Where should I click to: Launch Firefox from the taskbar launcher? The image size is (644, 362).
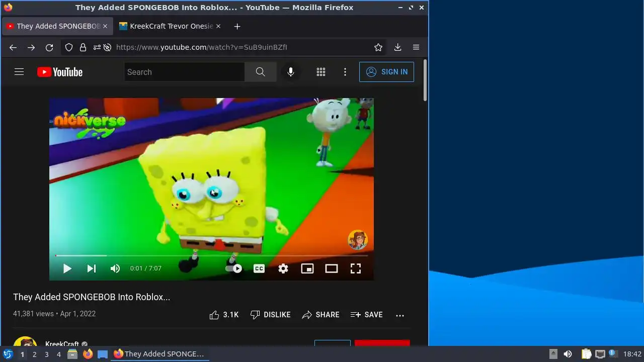[88, 354]
